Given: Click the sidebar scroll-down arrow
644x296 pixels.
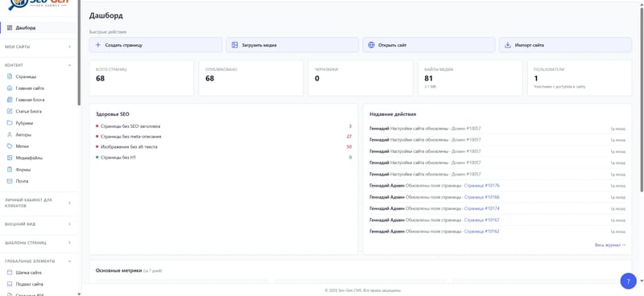Looking at the screenshot, I should coord(79,294).
